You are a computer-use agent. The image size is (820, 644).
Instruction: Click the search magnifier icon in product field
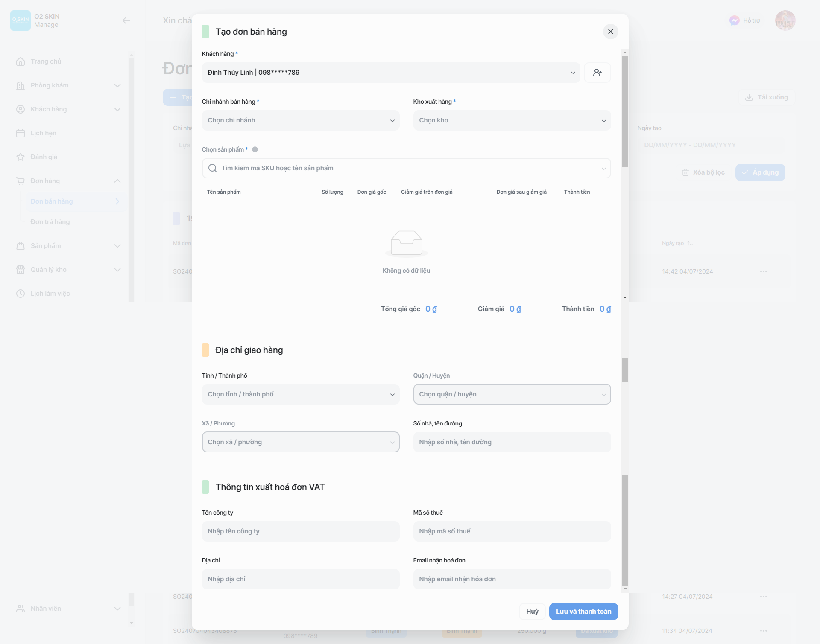212,168
